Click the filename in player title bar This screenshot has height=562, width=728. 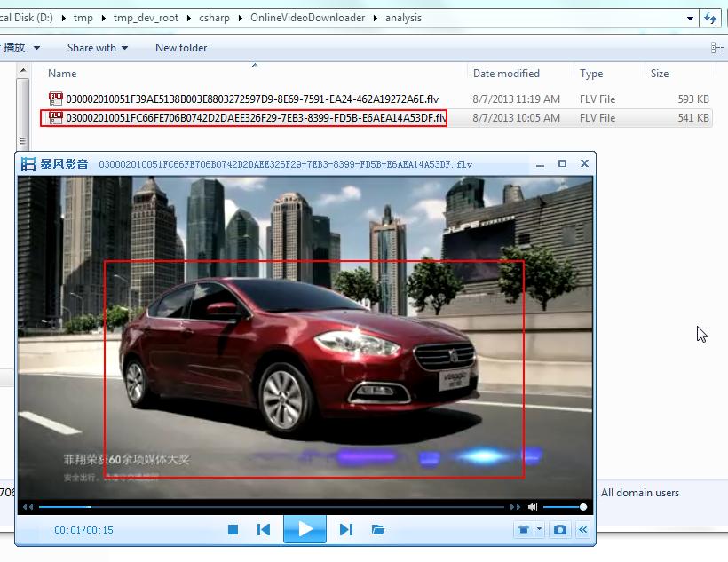(285, 164)
